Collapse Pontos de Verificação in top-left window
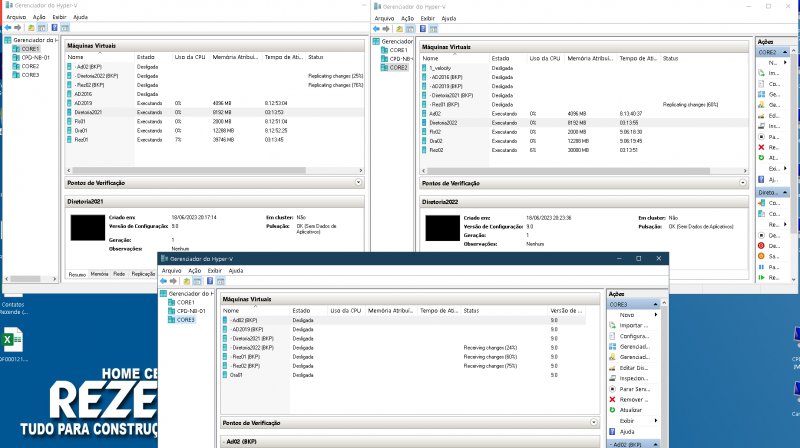The height and width of the screenshot is (448, 800). click(x=358, y=183)
